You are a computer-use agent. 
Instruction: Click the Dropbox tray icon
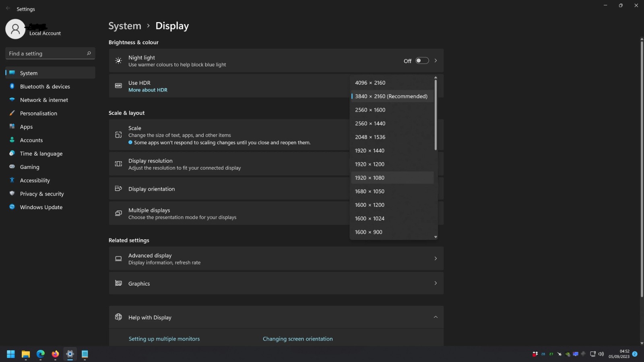(x=535, y=354)
